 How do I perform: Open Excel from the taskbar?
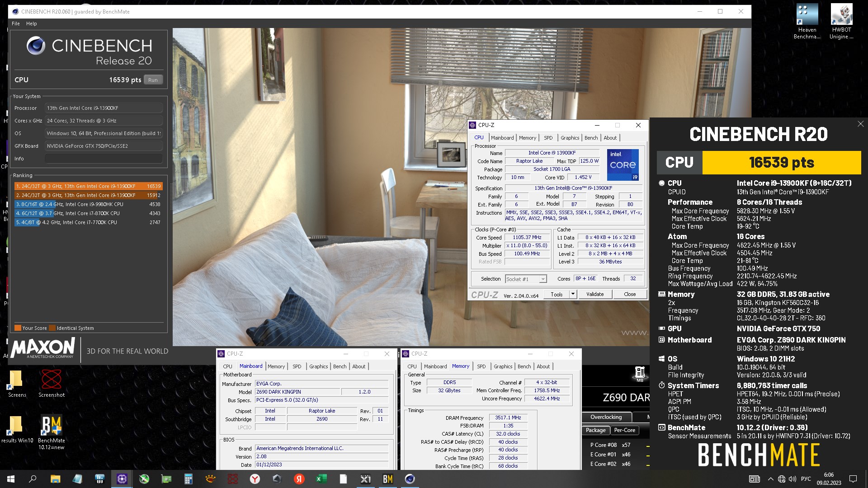(x=321, y=479)
